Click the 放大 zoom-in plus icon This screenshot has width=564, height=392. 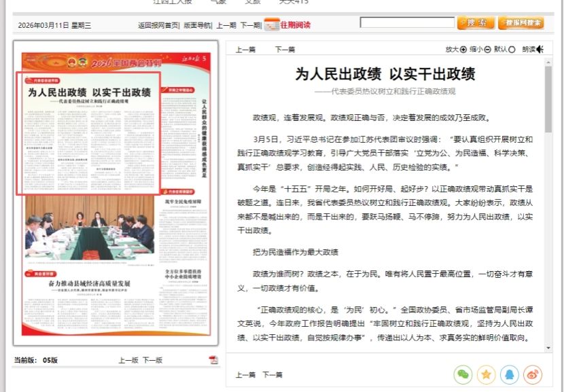click(463, 49)
